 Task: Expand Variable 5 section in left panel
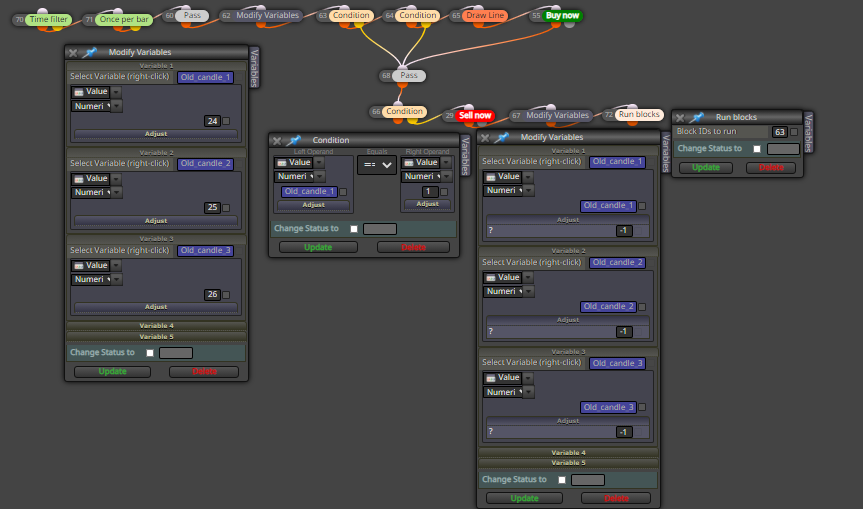pyautogui.click(x=156, y=337)
